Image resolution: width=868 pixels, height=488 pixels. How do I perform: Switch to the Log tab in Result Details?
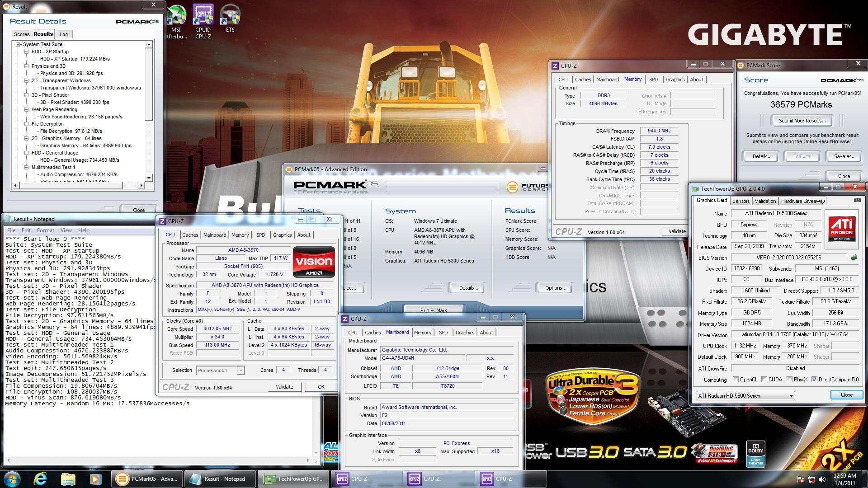click(x=64, y=34)
